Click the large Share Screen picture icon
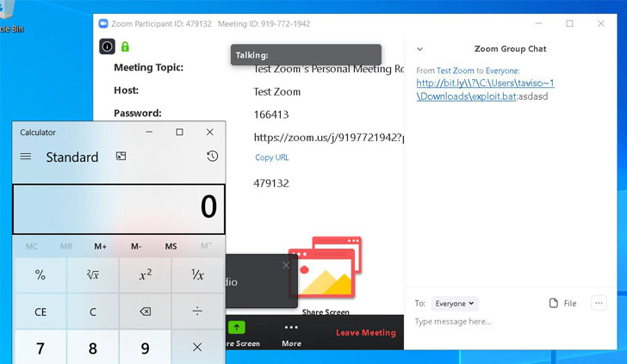The height and width of the screenshot is (364, 627). pos(325,267)
